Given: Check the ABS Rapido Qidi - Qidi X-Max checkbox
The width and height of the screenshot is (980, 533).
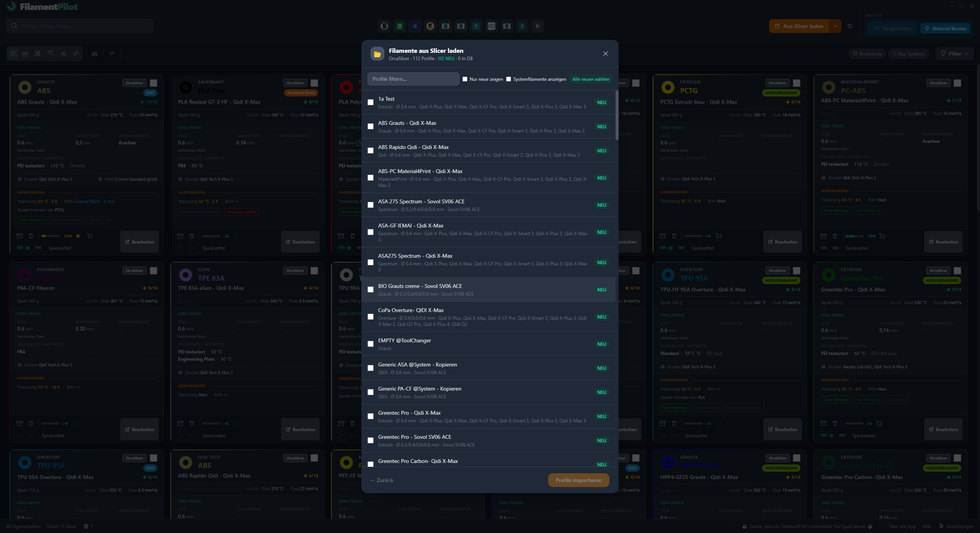Looking at the screenshot, I should (x=371, y=150).
